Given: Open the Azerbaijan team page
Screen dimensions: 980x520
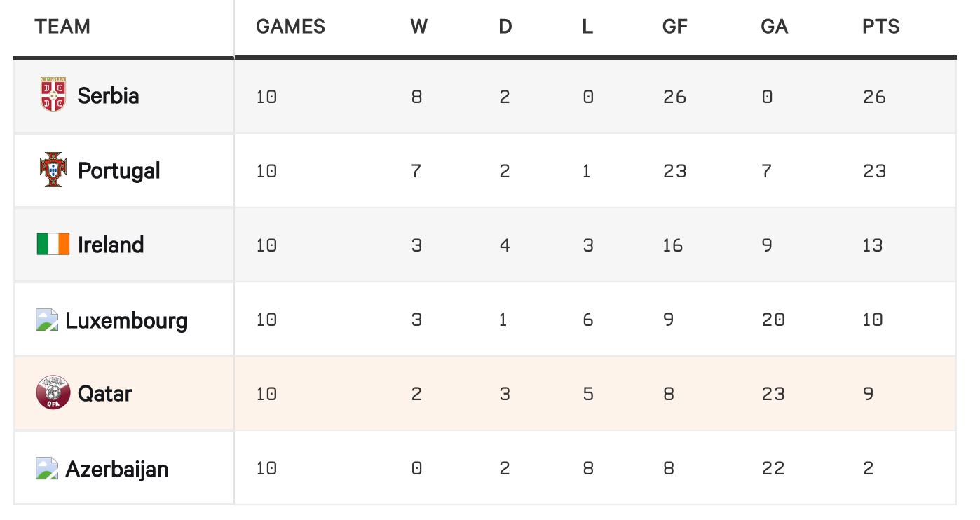Looking at the screenshot, I should 116,468.
